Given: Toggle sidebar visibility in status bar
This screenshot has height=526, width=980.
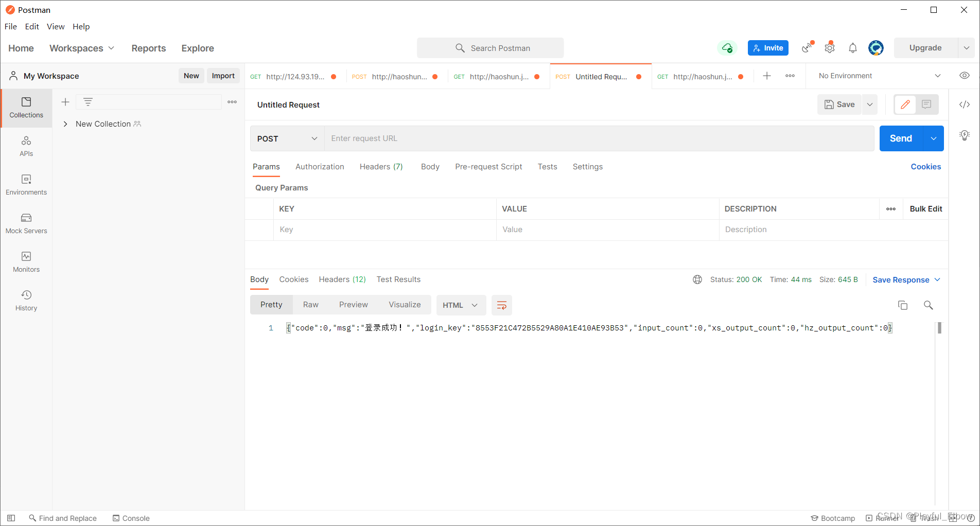Looking at the screenshot, I should (x=11, y=518).
